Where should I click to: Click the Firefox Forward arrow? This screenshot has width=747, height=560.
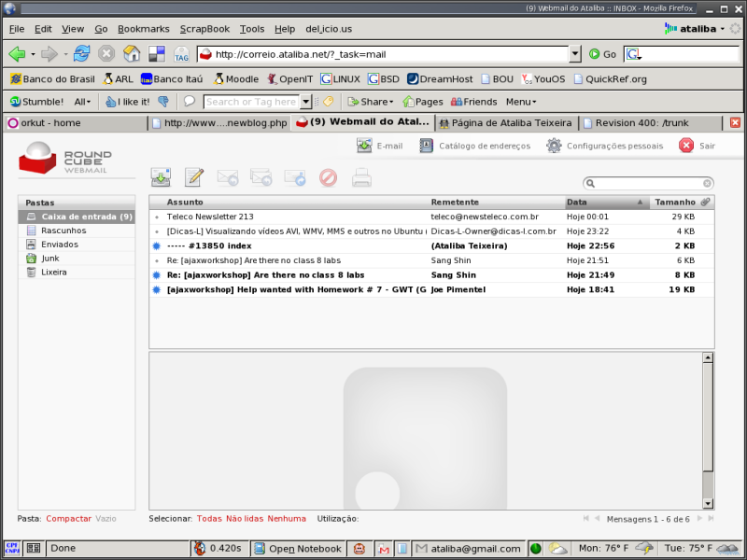click(49, 54)
